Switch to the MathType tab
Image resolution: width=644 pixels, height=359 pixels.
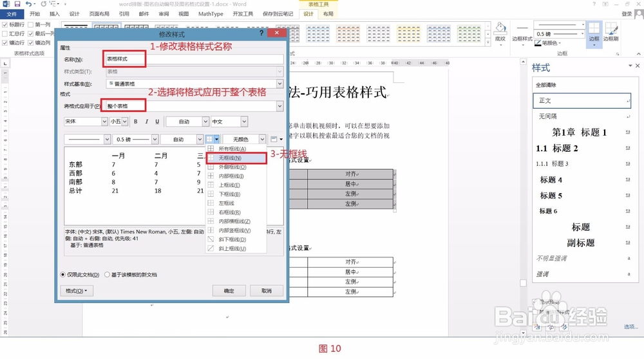[211, 14]
